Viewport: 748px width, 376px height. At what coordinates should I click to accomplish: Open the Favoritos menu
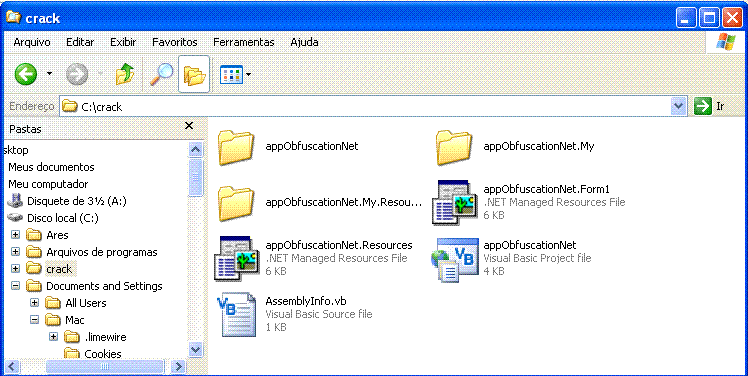point(175,42)
